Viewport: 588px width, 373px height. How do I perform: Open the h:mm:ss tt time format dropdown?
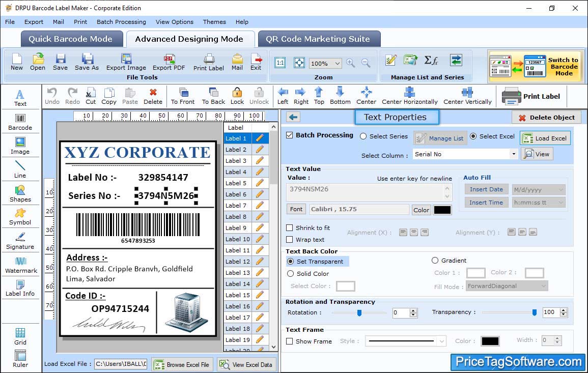(561, 203)
